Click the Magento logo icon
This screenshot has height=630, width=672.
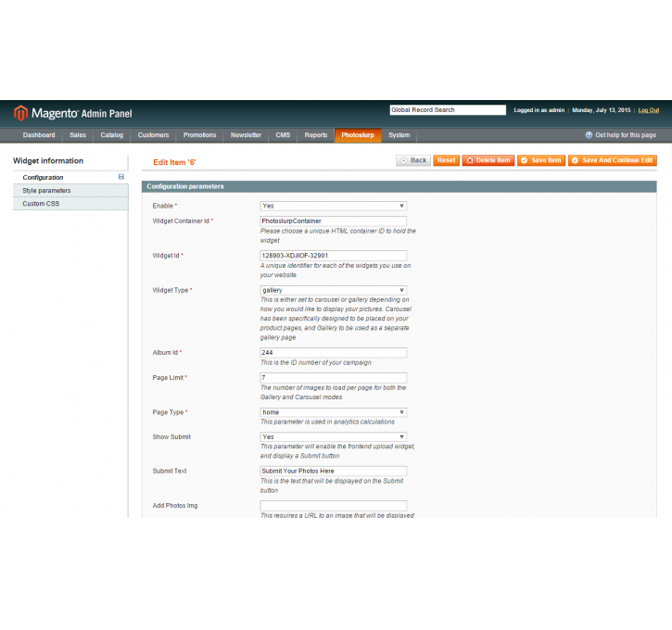20,113
